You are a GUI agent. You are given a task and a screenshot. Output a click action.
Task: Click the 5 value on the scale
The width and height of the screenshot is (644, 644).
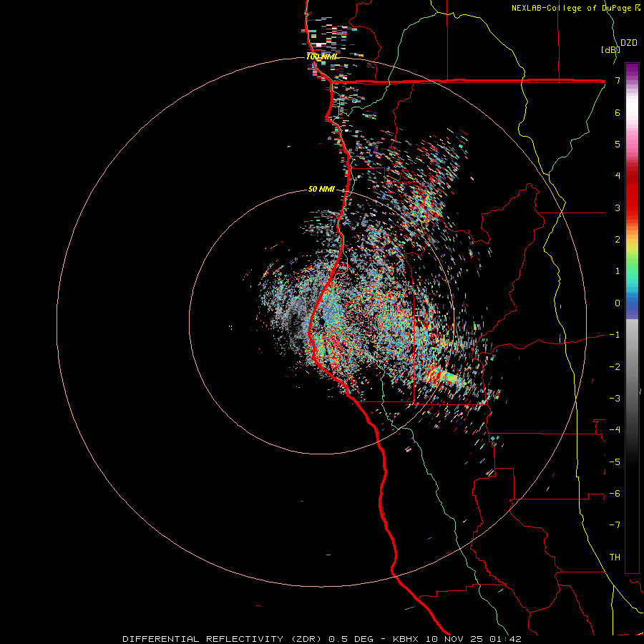tap(618, 144)
